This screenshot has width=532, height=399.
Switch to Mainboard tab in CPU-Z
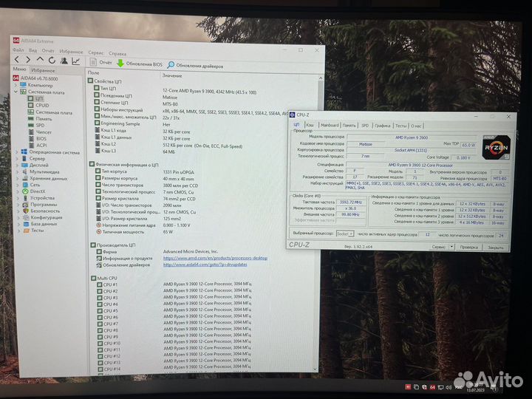point(330,125)
